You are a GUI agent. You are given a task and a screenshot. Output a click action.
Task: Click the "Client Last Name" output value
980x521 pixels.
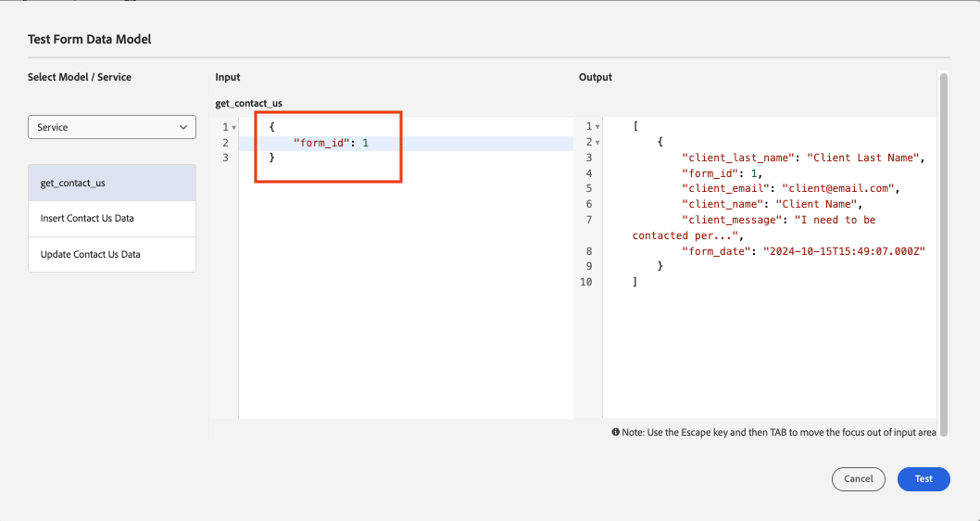[x=862, y=159]
